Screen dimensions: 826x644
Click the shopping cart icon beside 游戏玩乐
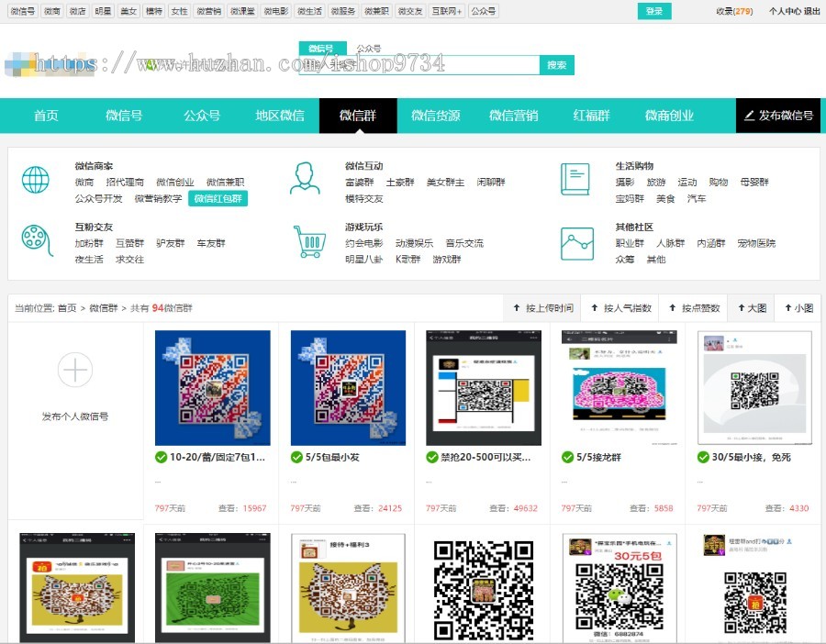click(308, 241)
